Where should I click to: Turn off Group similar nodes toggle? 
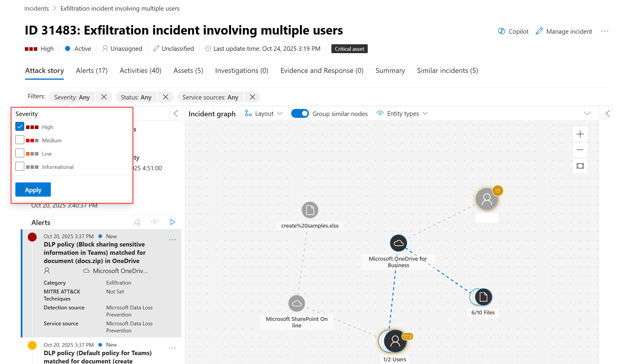[x=300, y=114]
